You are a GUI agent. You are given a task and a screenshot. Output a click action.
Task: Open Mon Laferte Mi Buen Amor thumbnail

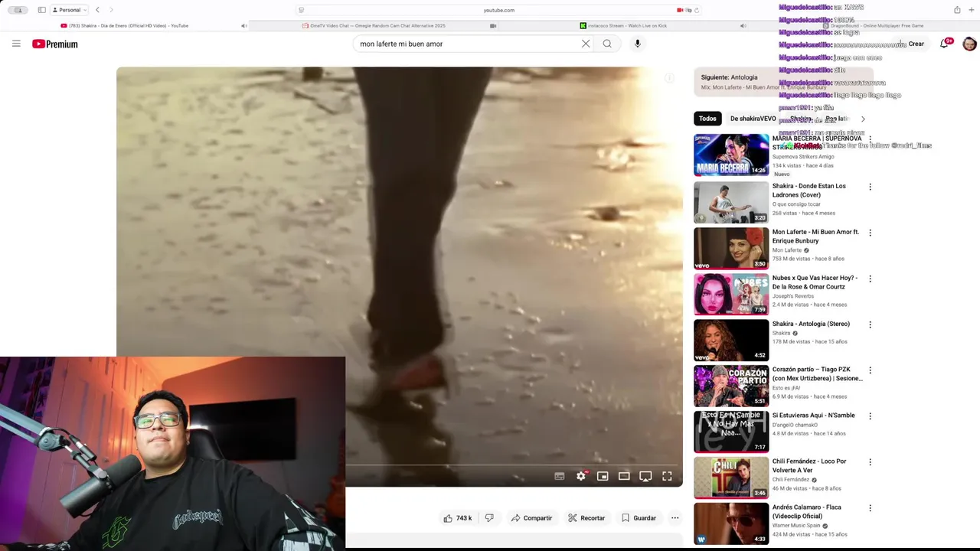point(731,248)
